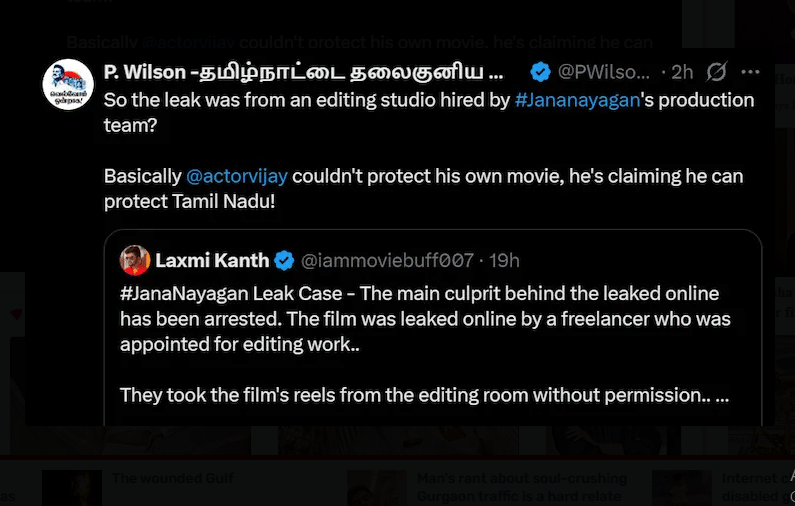Click "The wounded Gulf" article thumbnail
The height and width of the screenshot is (506, 795).
72,487
